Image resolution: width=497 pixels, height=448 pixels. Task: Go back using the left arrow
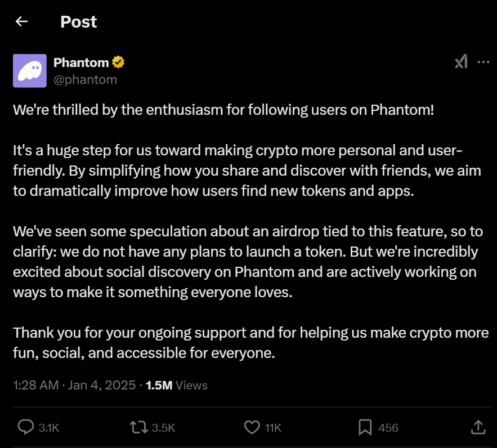coord(21,22)
